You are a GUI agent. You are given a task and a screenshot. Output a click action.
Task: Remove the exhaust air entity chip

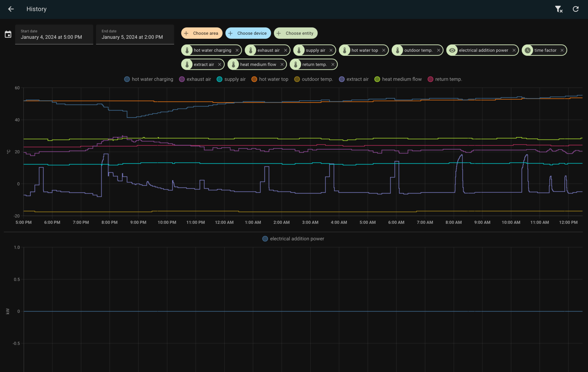pos(285,50)
